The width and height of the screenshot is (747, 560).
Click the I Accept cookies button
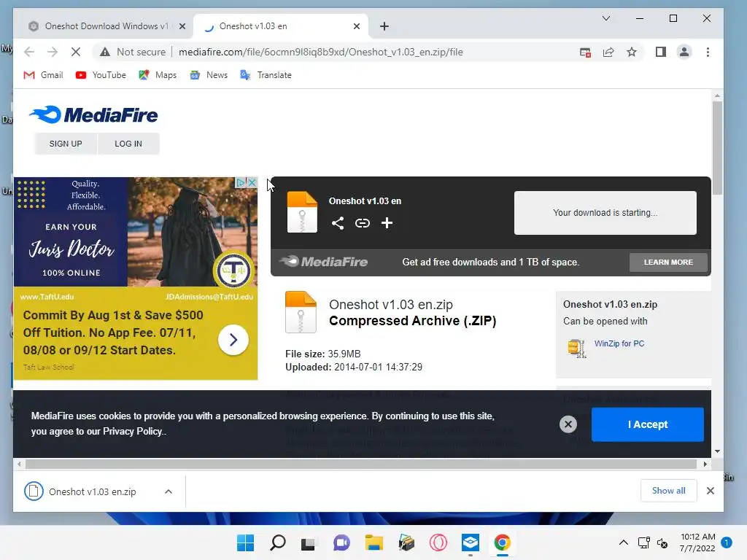coord(648,424)
